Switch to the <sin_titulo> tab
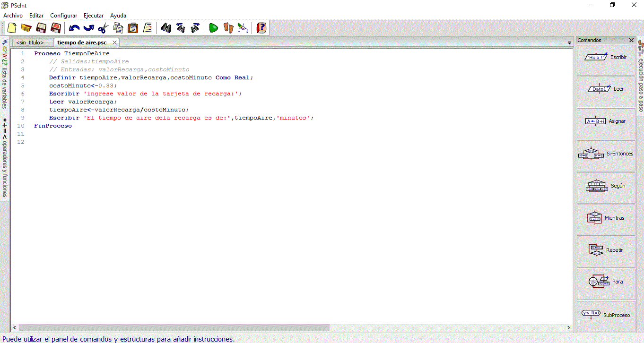 click(x=30, y=43)
